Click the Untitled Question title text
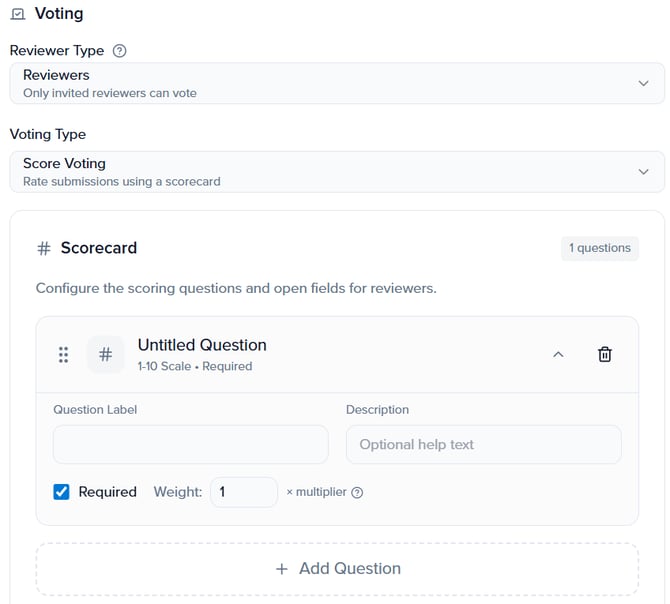 [x=202, y=345]
